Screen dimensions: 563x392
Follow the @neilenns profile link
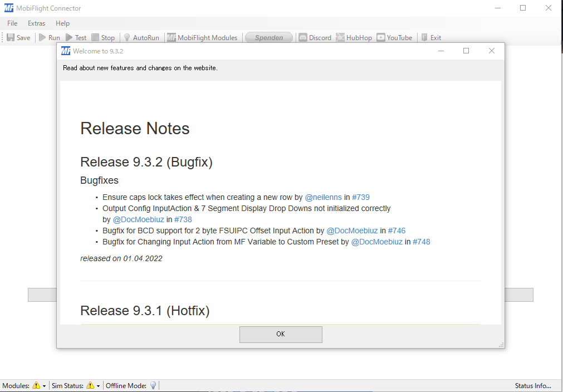coord(323,197)
